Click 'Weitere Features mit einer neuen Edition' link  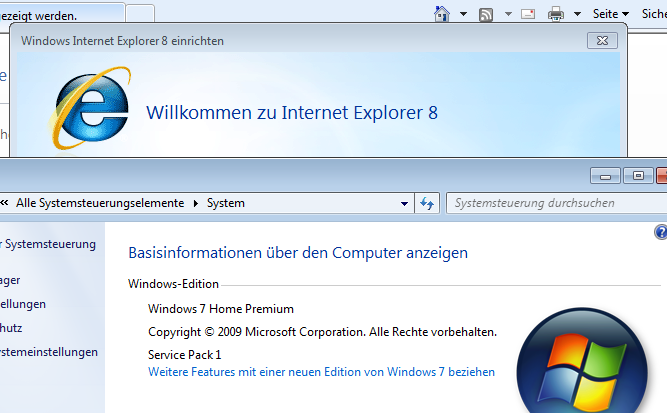click(x=321, y=372)
